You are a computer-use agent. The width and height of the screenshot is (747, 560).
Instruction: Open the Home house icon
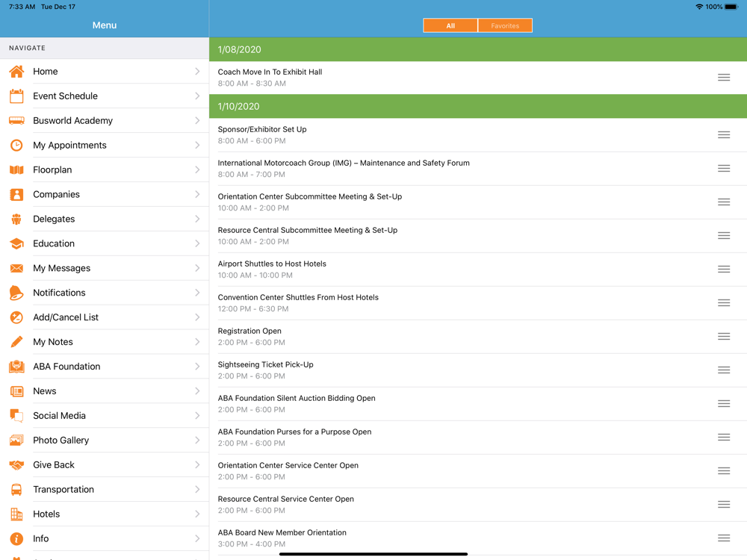point(16,72)
